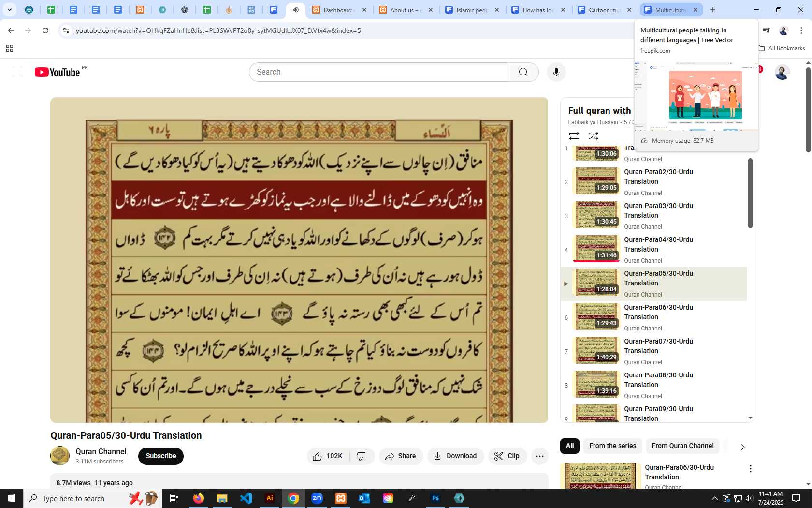Reload the page
Screen dimensions: 812x508
(45, 30)
